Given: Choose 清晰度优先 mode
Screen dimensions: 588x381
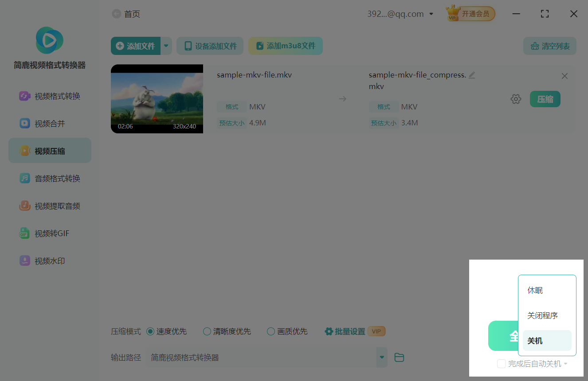Looking at the screenshot, I should [207, 331].
